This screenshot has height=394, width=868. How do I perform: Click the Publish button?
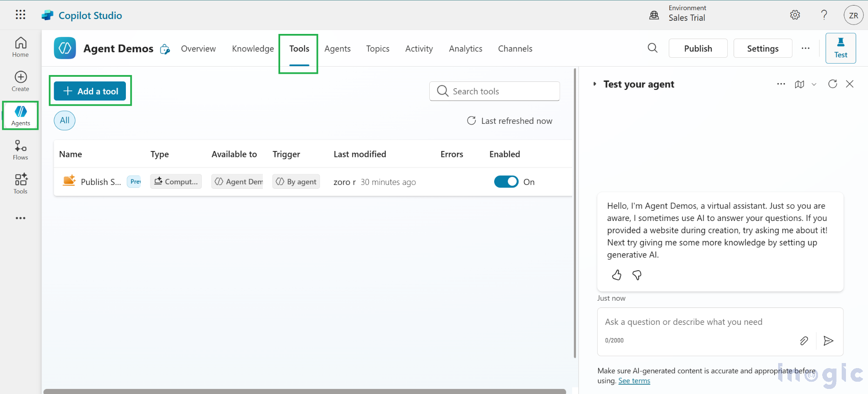pyautogui.click(x=698, y=48)
